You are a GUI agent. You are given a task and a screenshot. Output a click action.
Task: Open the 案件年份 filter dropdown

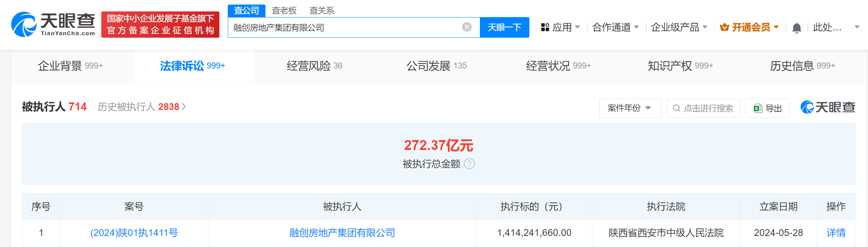pos(630,108)
